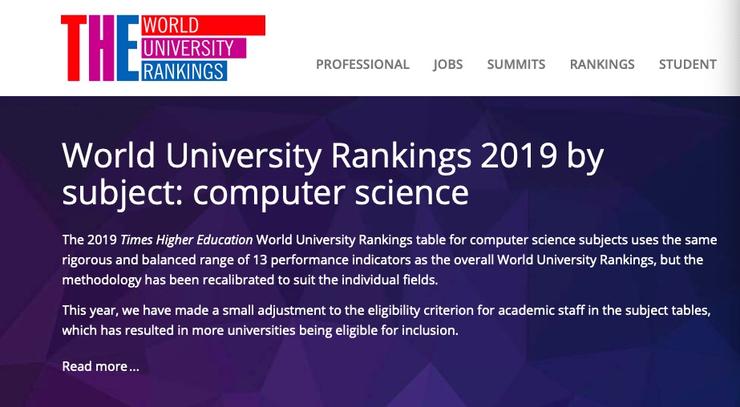Select RANKINGS in the top navigation

pyautogui.click(x=602, y=64)
